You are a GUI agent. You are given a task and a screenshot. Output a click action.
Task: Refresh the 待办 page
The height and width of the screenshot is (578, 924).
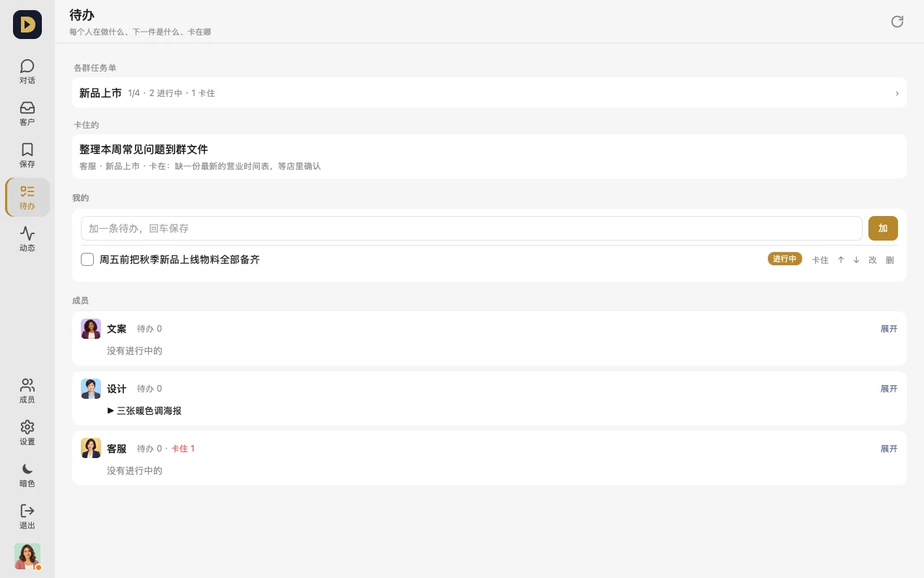(897, 22)
